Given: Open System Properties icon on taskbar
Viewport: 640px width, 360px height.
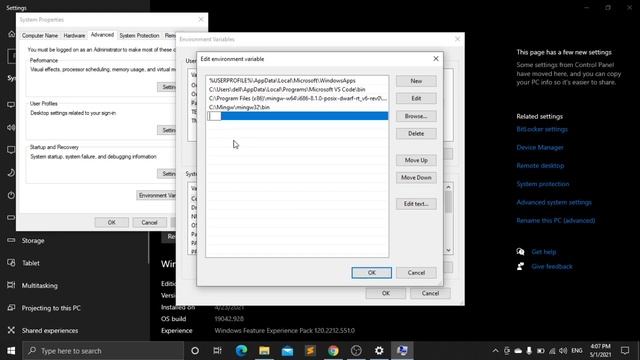Looking at the screenshot, I should point(402,351).
